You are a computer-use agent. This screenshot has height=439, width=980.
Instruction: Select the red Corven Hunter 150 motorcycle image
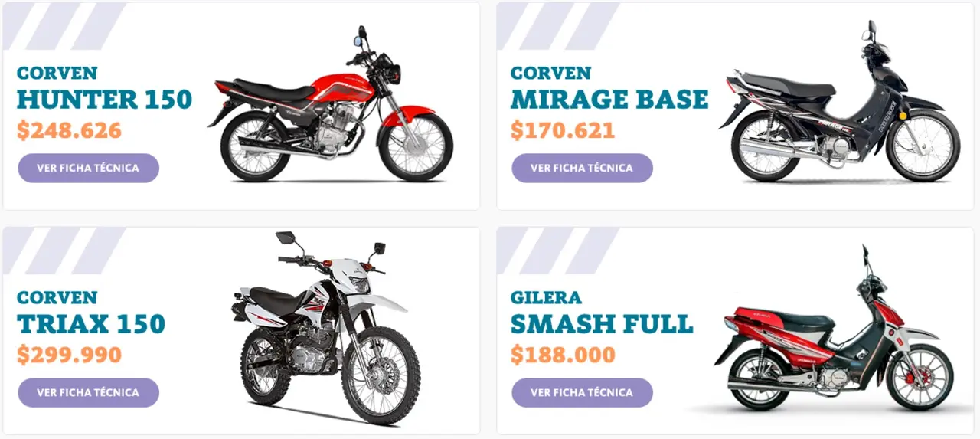click(330, 104)
